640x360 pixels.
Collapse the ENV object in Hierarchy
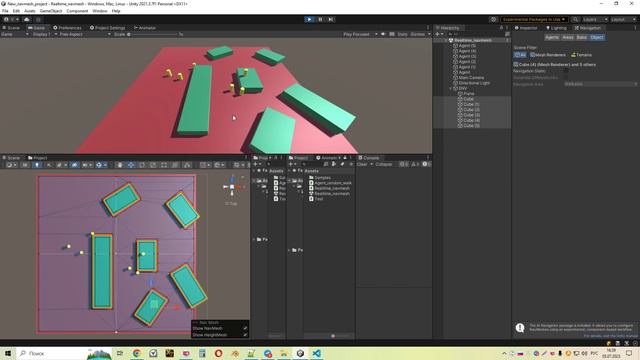(x=451, y=88)
